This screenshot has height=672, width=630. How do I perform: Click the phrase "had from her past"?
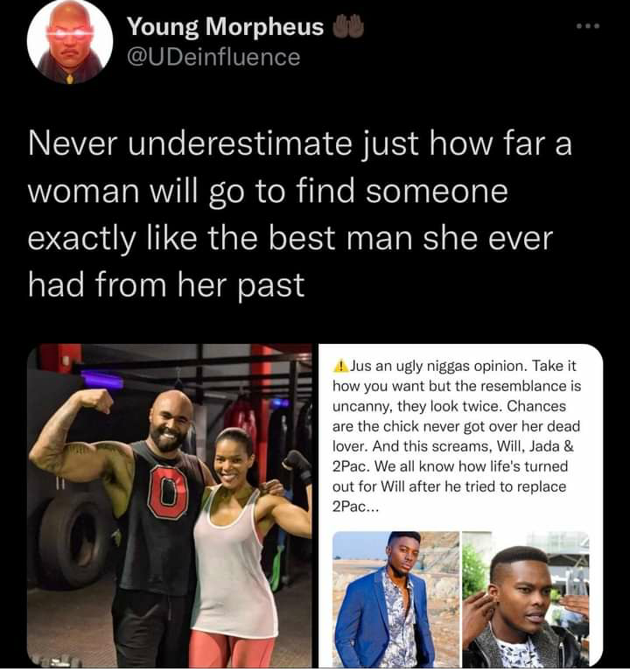point(166,285)
